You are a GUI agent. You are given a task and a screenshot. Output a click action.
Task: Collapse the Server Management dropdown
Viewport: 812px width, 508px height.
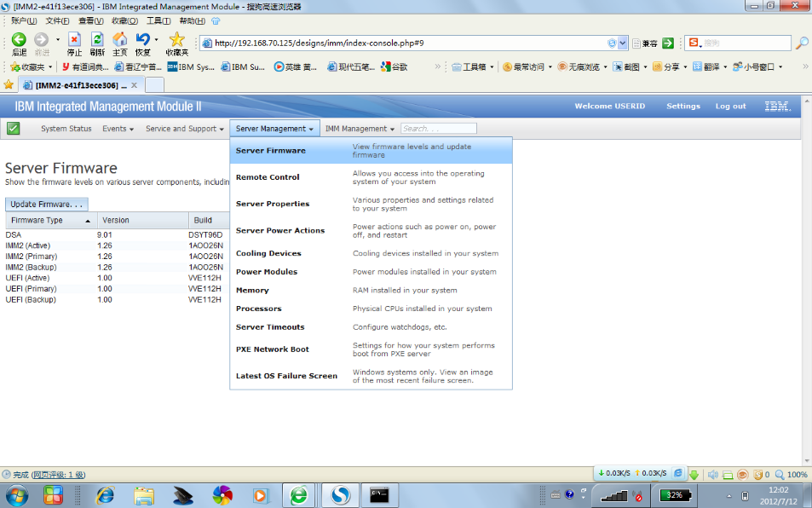click(274, 129)
